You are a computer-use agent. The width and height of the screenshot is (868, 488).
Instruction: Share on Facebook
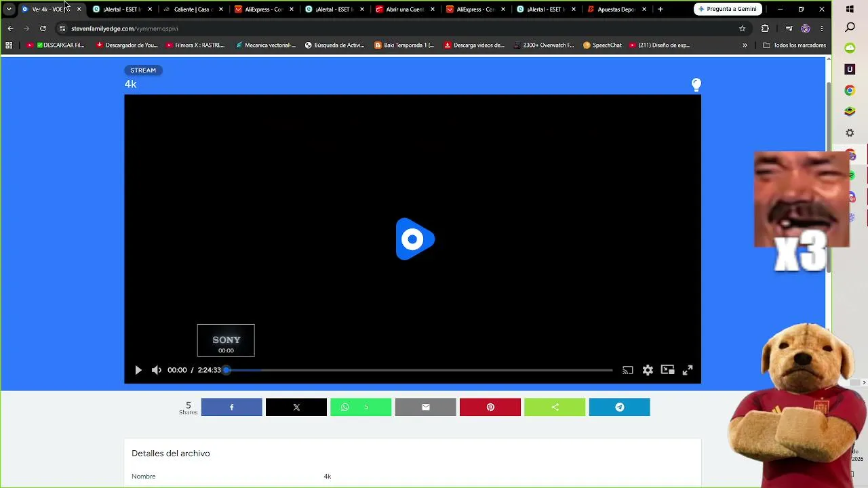[x=231, y=407]
